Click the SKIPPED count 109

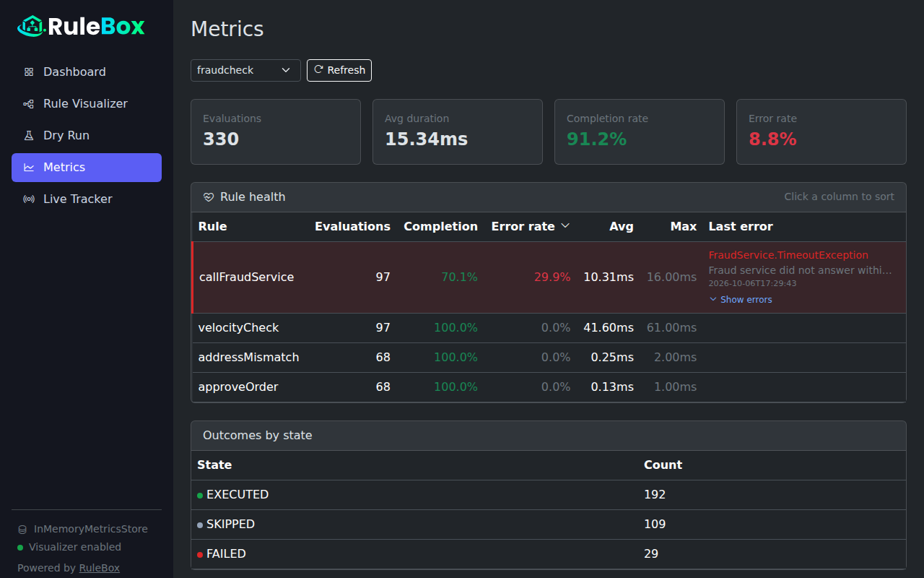point(655,525)
